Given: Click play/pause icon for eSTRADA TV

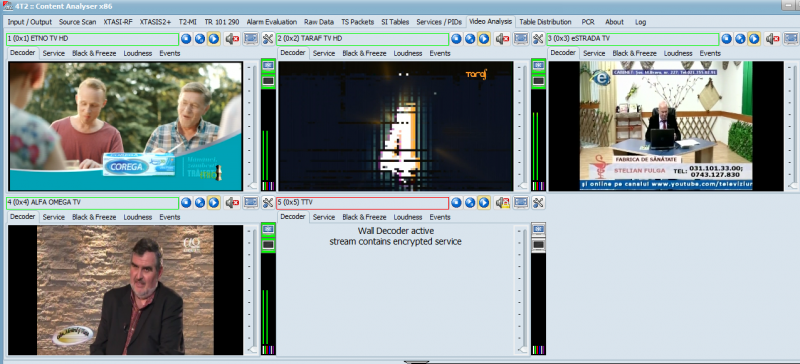Looking at the screenshot, I should pos(740,39).
